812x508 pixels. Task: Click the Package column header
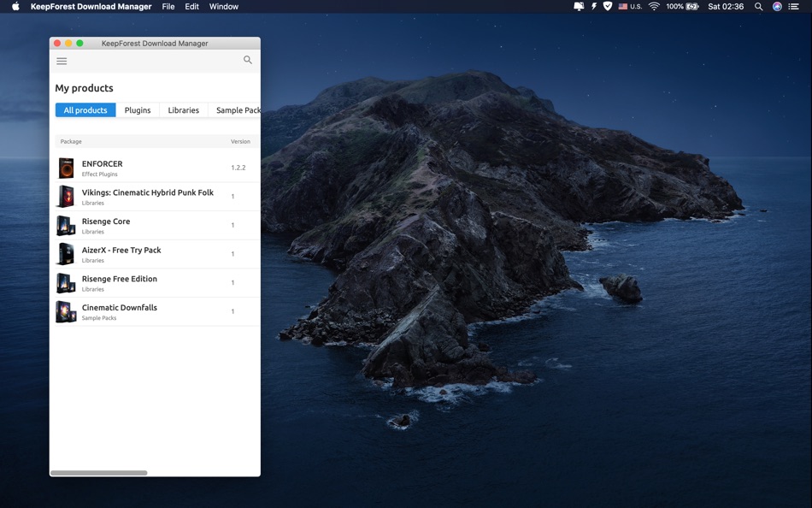click(x=71, y=141)
